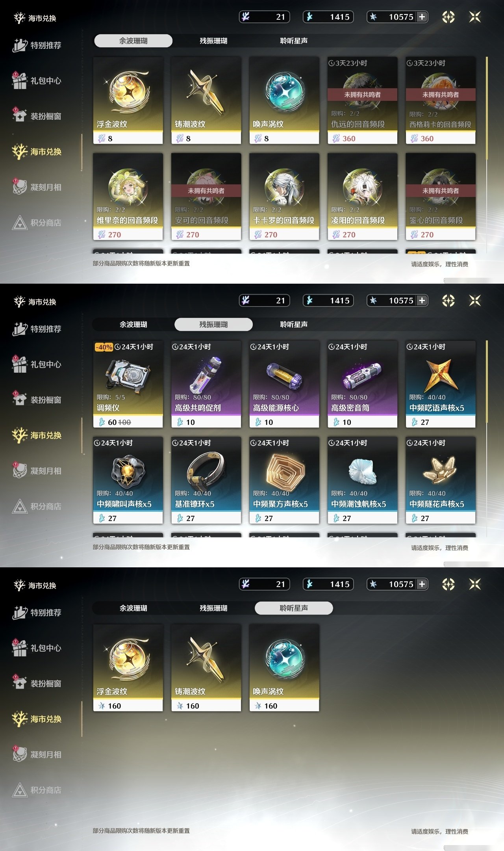Choose the 高级能源核心 capsule item

tap(284, 384)
